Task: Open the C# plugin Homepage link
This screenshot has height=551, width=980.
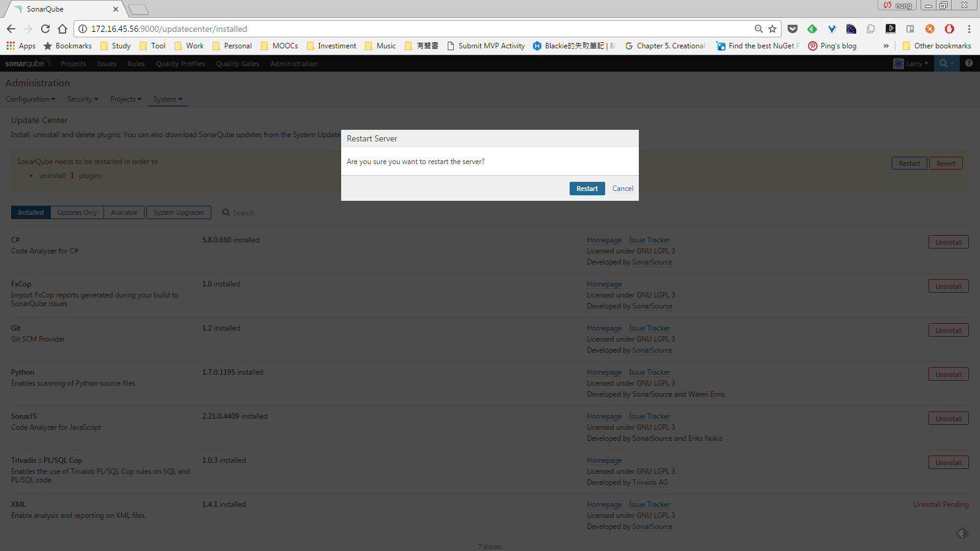Action: point(604,240)
